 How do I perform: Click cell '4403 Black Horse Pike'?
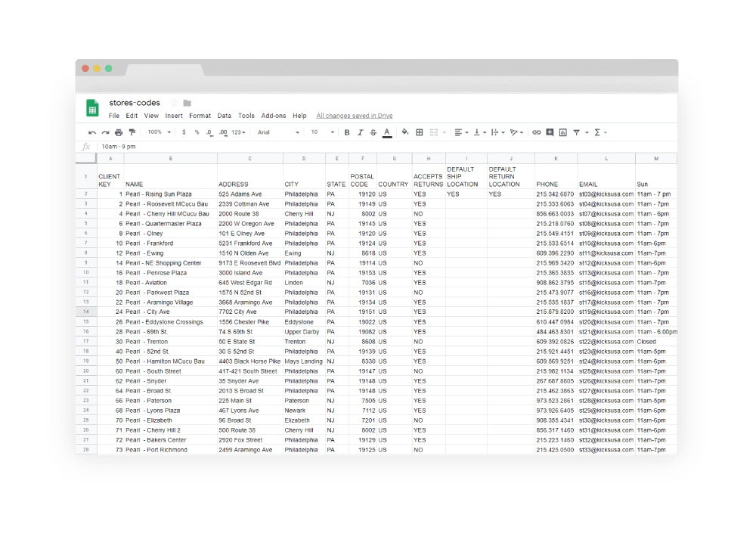[x=249, y=361]
